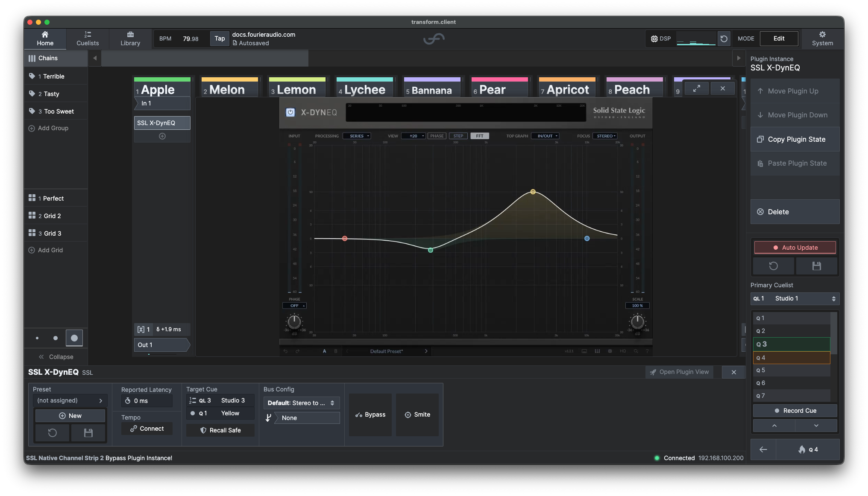Click the yellow EQ band node
Viewport: 868px width, 496px height.
point(533,192)
